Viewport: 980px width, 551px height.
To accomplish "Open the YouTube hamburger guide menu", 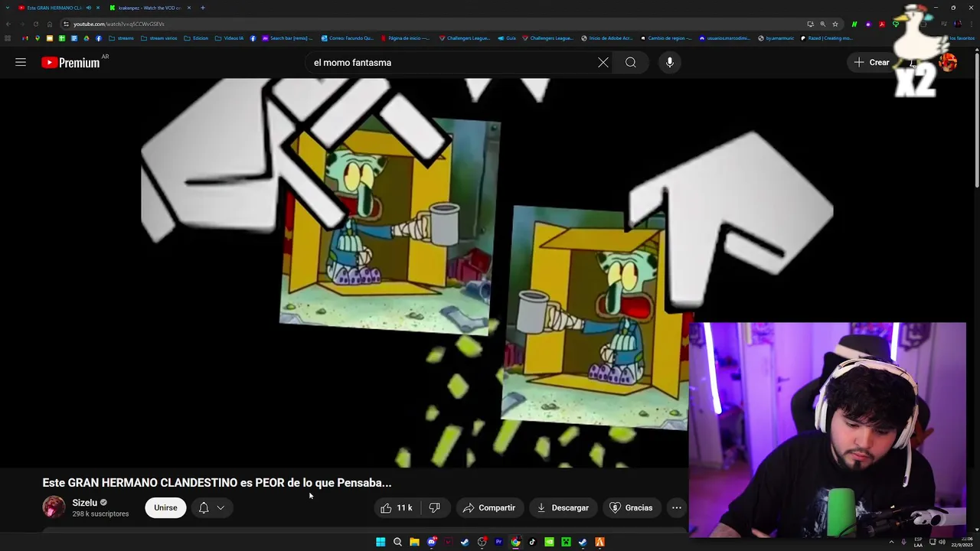I will click(x=21, y=63).
